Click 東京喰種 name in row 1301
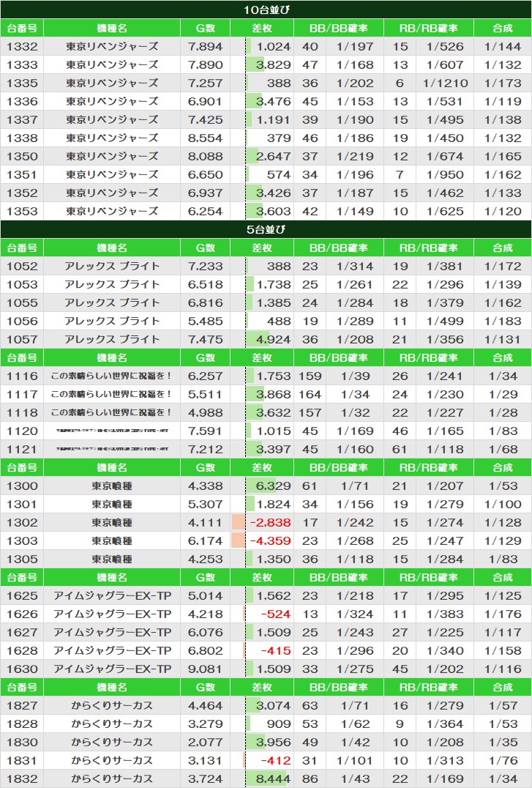 click(x=112, y=504)
